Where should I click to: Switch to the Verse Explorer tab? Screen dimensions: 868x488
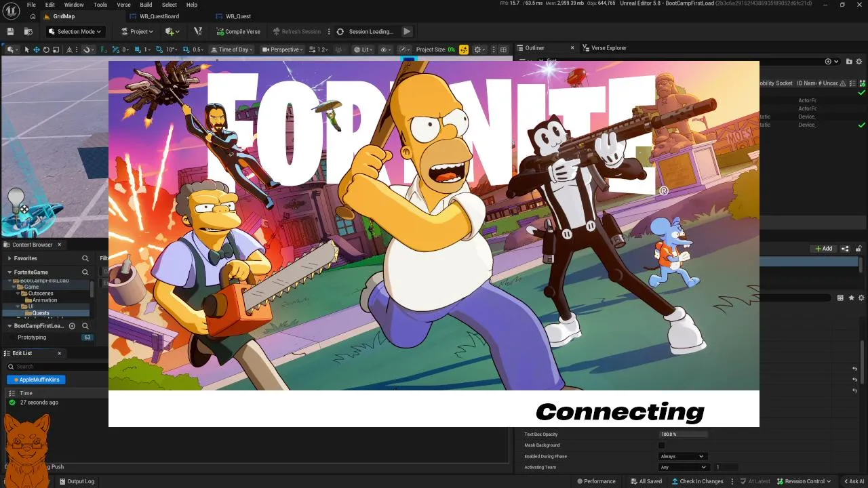(604, 48)
